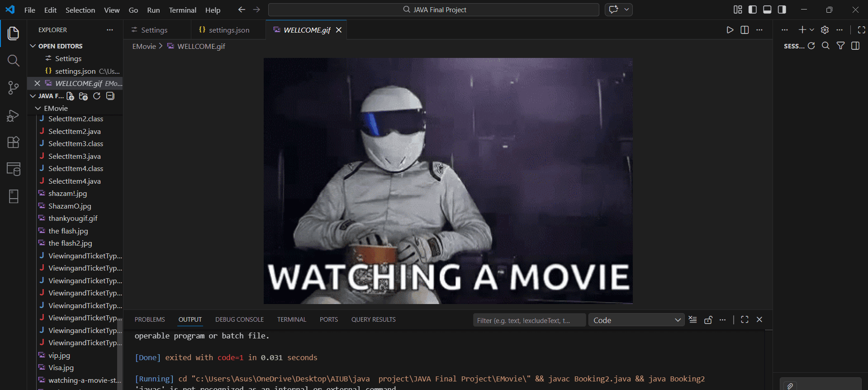Image resolution: width=868 pixels, height=390 pixels.
Task: Open the Run and Debug view
Action: coord(14,115)
